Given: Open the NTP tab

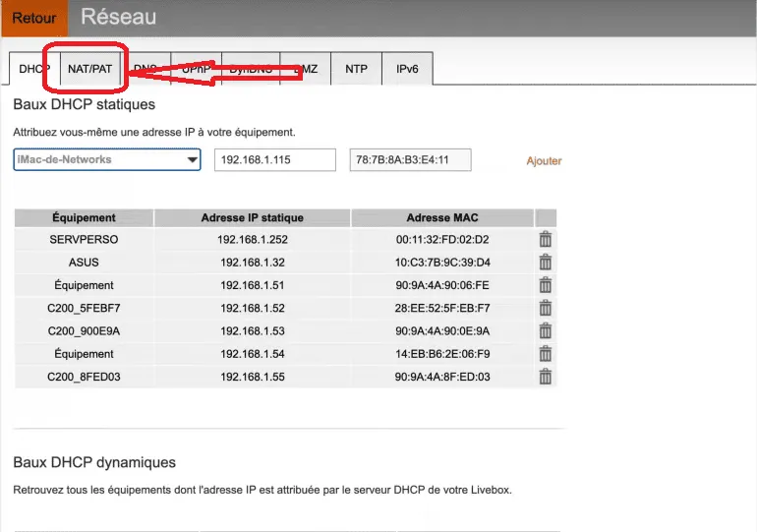Looking at the screenshot, I should tap(356, 69).
